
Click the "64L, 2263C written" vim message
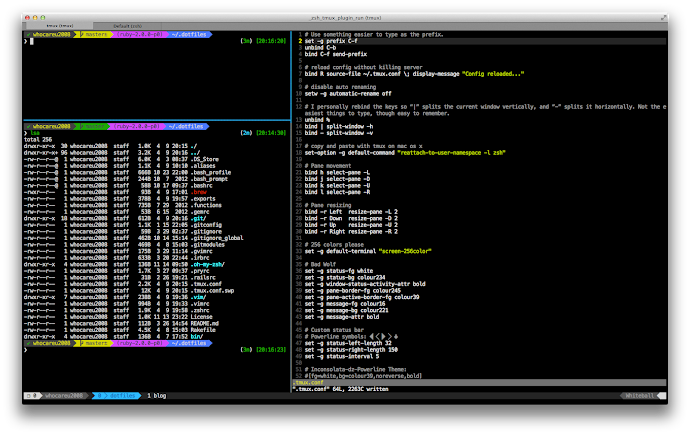pos(360,389)
